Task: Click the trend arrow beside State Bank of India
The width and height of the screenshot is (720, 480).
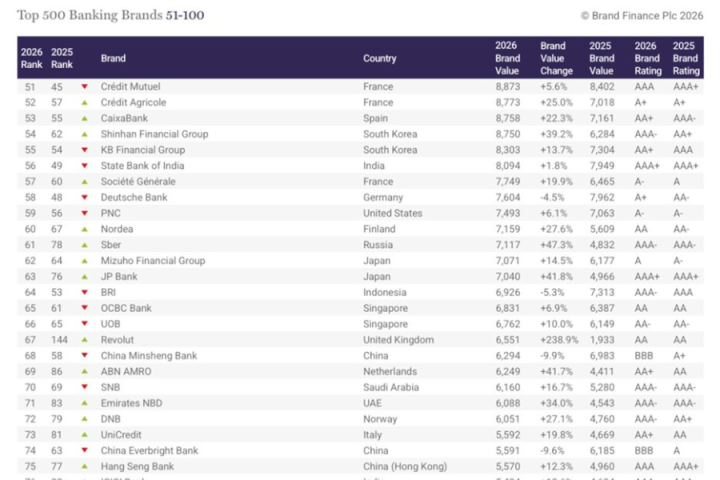Action: (x=84, y=166)
